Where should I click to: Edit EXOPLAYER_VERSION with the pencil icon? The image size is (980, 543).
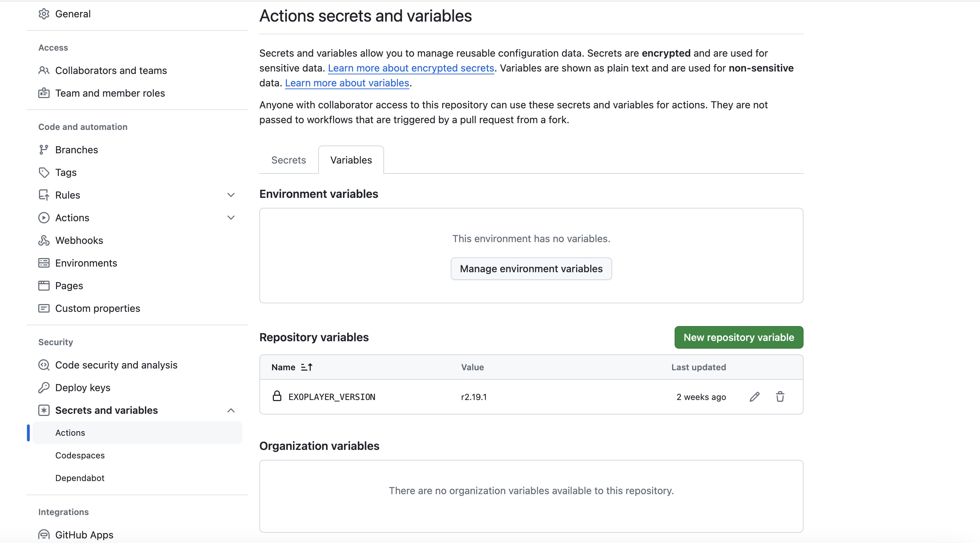[x=754, y=397]
